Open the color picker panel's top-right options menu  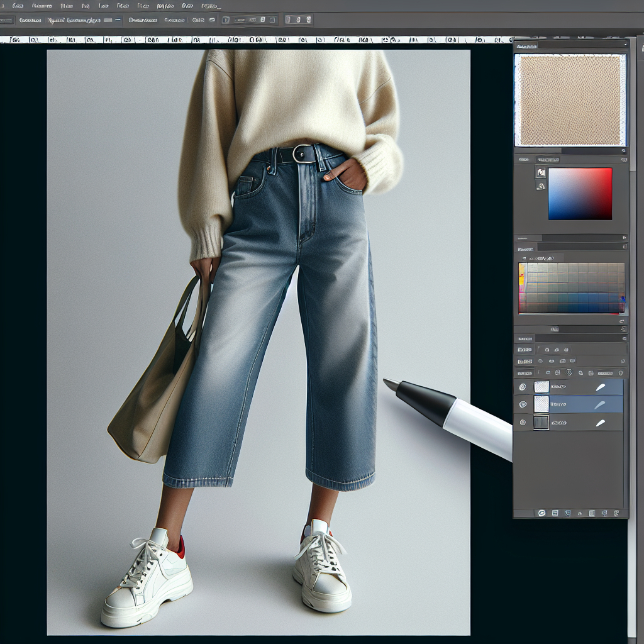coord(623,160)
